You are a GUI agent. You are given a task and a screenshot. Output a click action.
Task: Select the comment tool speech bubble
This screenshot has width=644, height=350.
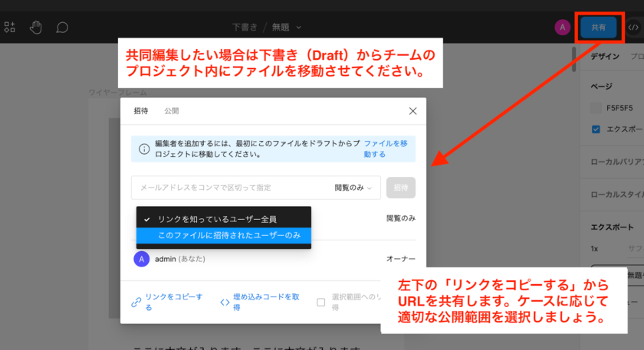click(62, 28)
